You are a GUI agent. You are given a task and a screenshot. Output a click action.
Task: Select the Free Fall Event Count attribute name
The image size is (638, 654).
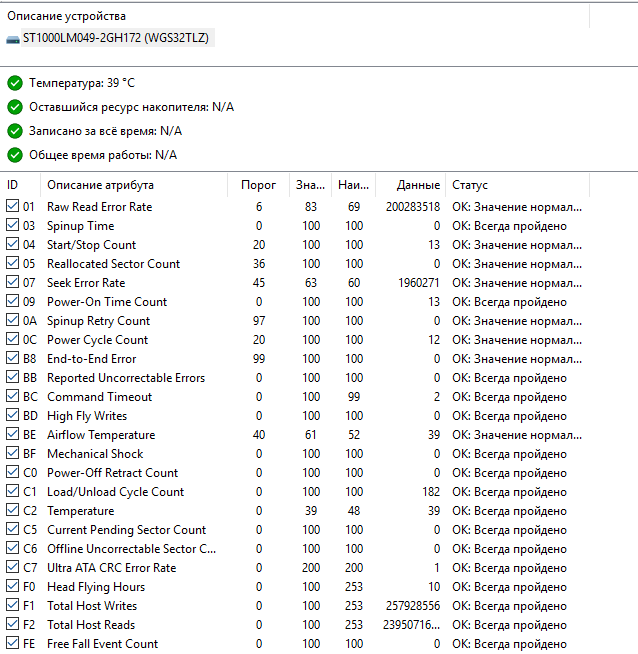tap(103, 644)
